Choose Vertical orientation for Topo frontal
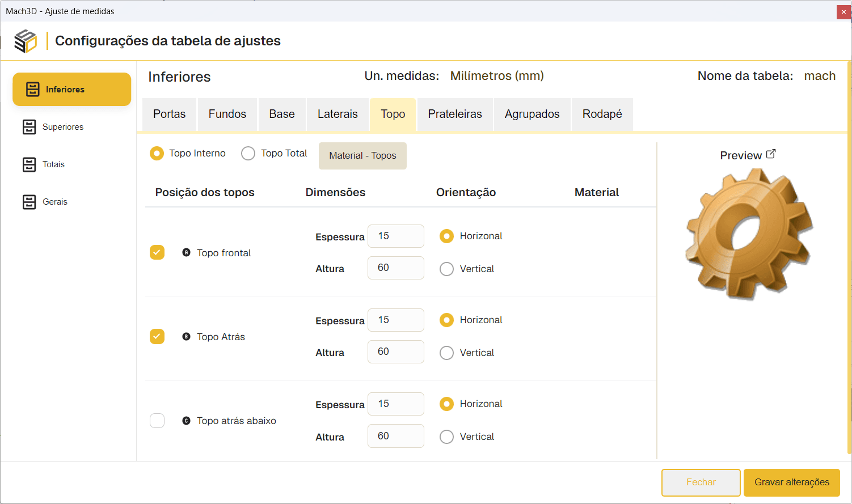Viewport: 852px width, 504px height. point(446,269)
